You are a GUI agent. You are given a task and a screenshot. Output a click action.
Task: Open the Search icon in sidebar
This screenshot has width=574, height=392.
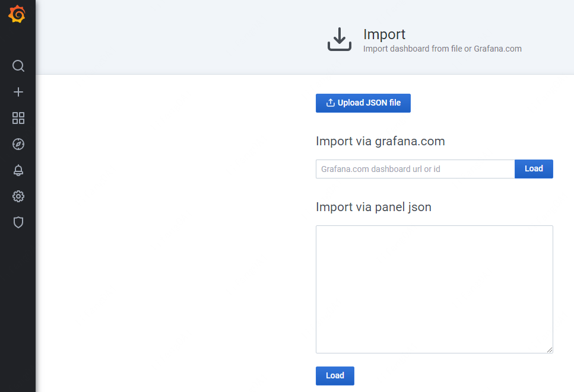[18, 66]
